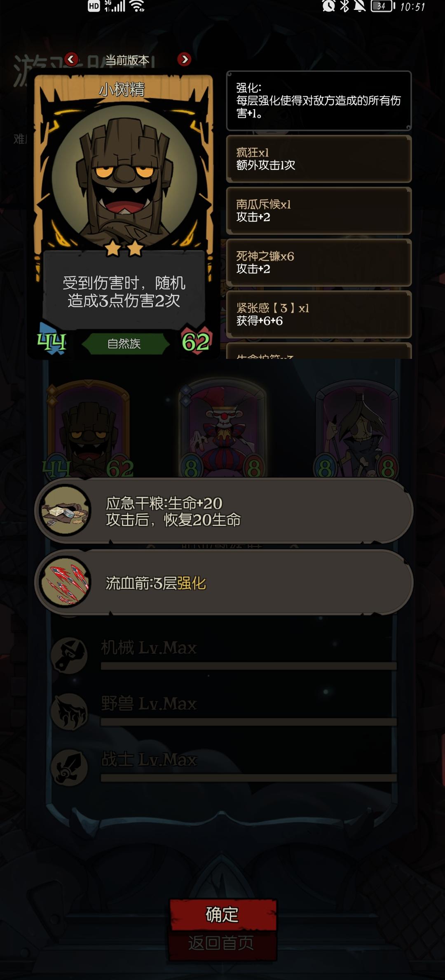Tap the 自然族 race tag

pos(124,344)
